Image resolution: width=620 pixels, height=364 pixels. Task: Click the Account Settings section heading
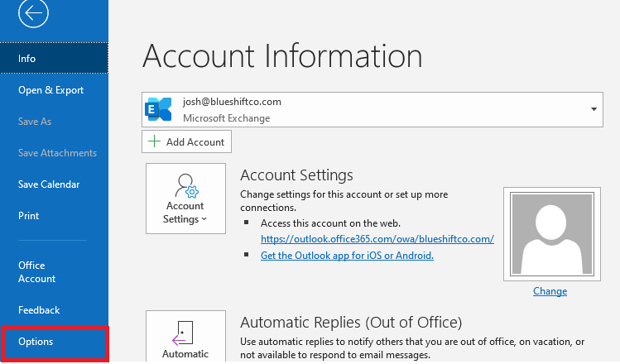pos(296,175)
